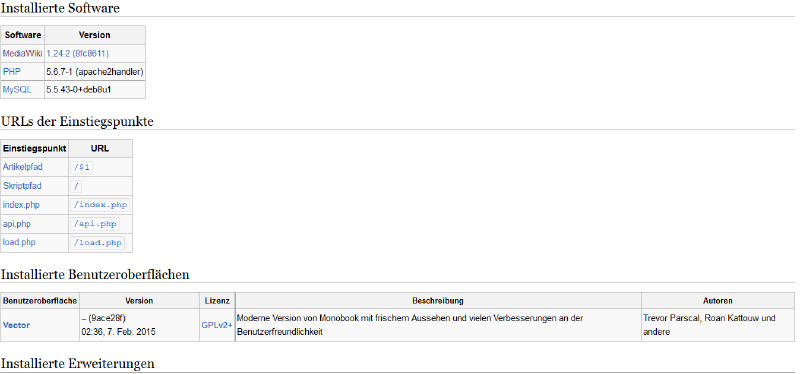Follow the PHP link

[12, 71]
